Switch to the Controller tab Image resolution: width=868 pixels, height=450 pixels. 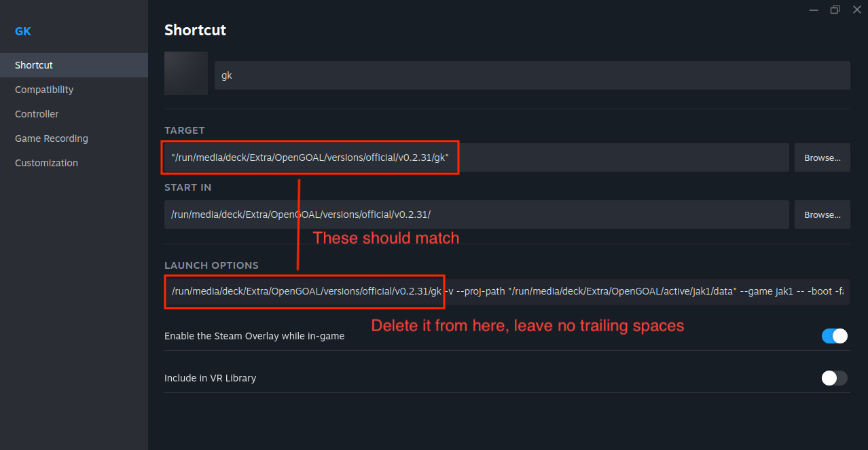[37, 114]
